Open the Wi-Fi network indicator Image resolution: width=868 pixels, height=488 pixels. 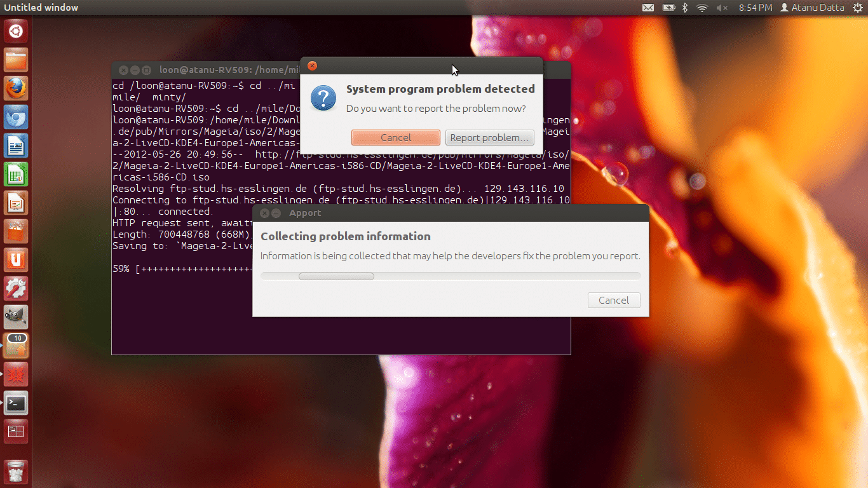click(702, 8)
